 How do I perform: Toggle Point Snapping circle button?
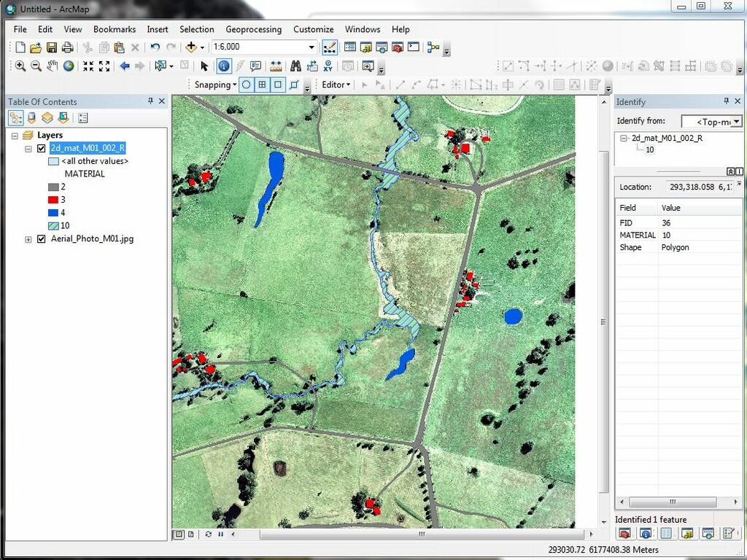click(247, 85)
